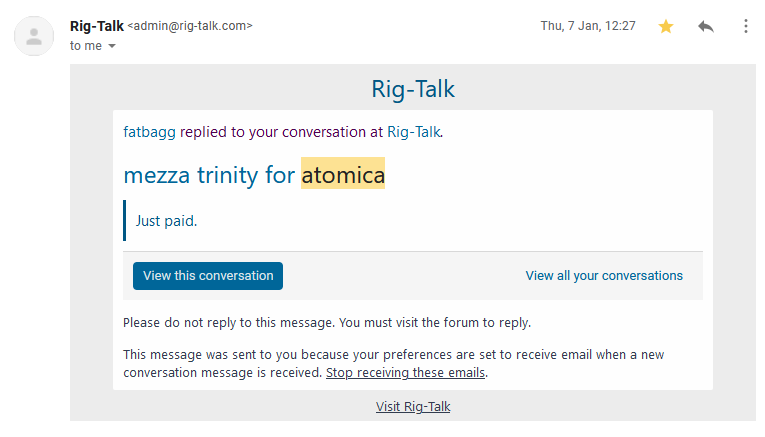Click Stop receiving these emails link
765x437 pixels.
click(406, 373)
